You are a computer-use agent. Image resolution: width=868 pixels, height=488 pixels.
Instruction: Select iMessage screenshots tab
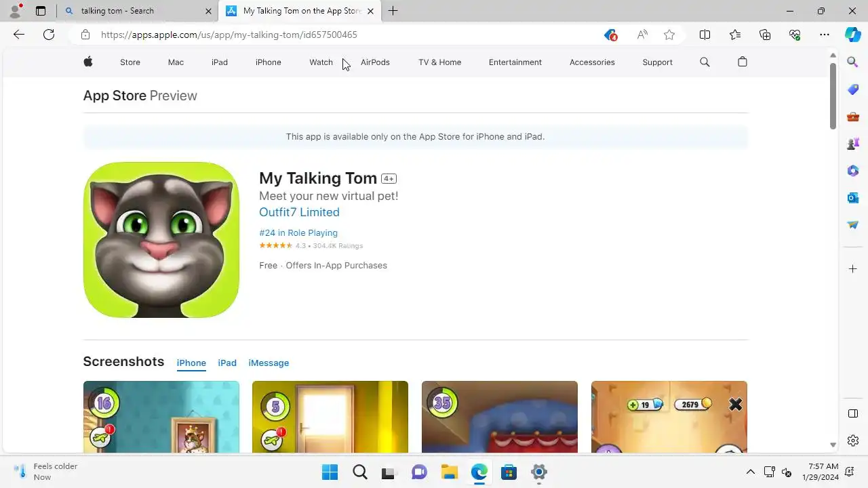269,363
